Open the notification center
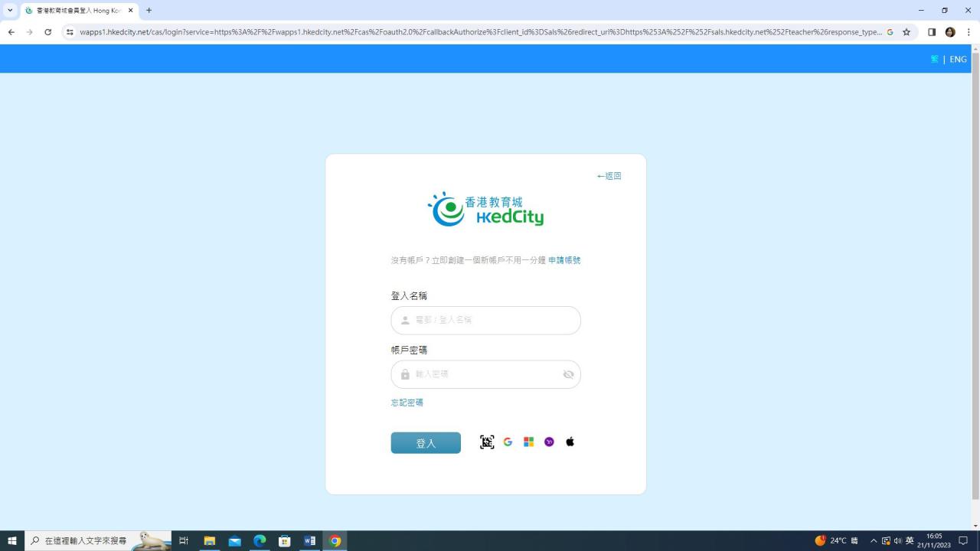Viewport: 980px width, 551px height. (964, 541)
